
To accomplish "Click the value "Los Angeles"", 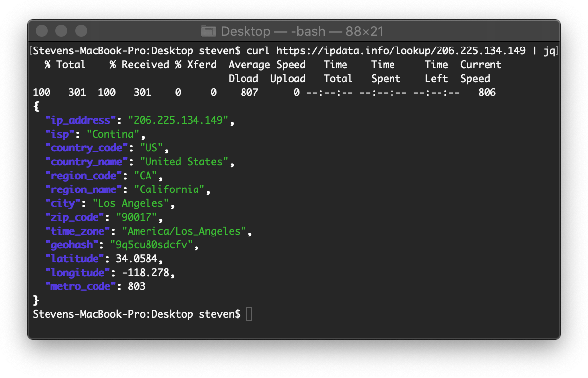I will [x=131, y=203].
